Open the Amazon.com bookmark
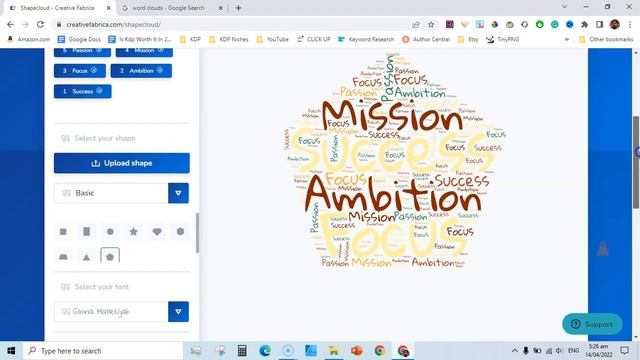Image resolution: width=640 pixels, height=360 pixels. [29, 39]
